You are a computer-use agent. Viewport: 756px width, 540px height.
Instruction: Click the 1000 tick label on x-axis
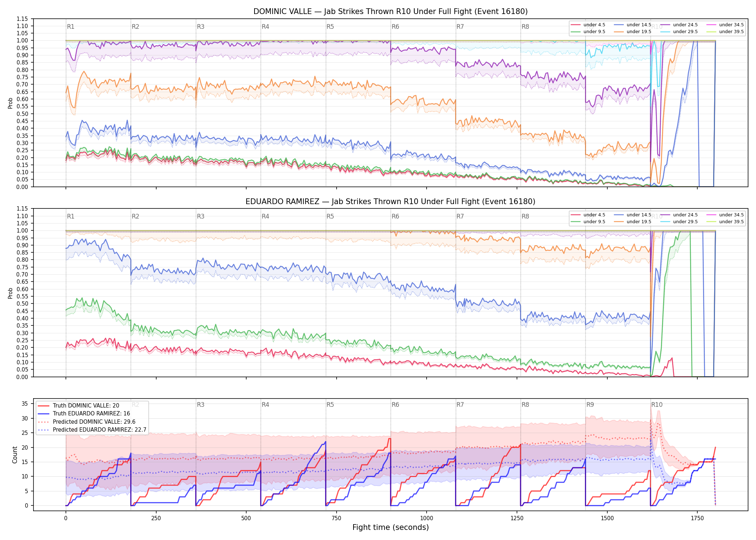pyautogui.click(x=427, y=518)
